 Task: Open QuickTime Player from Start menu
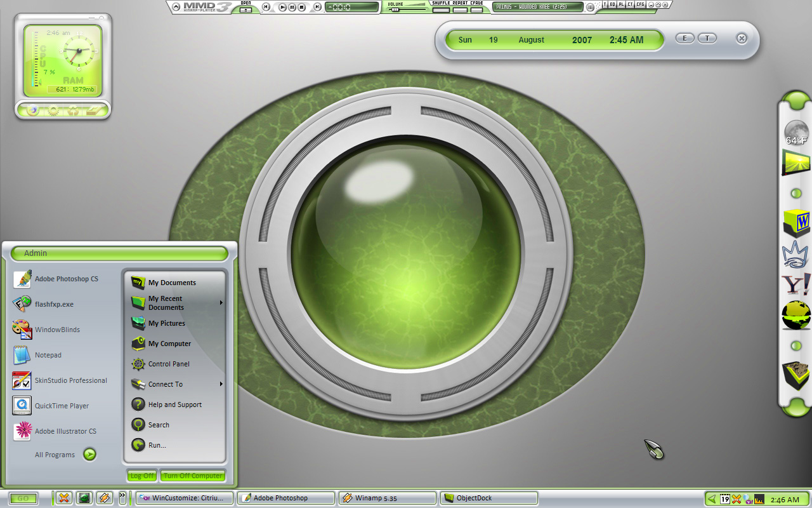(51, 406)
